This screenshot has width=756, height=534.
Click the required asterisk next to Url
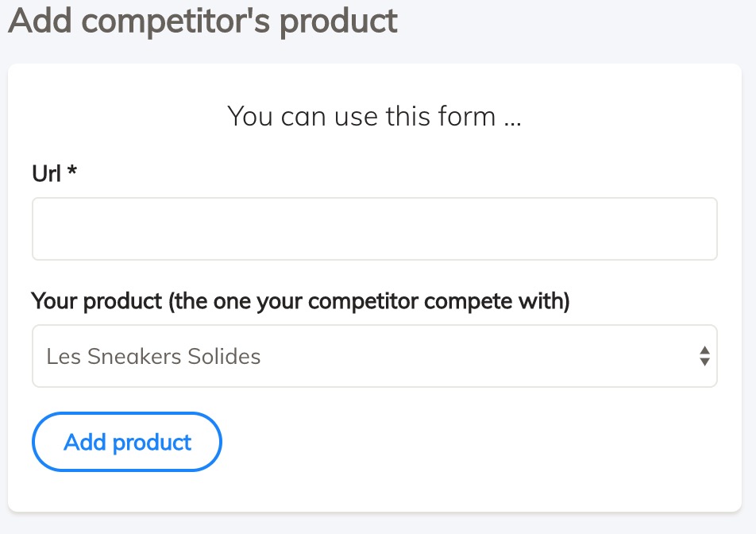pos(72,172)
